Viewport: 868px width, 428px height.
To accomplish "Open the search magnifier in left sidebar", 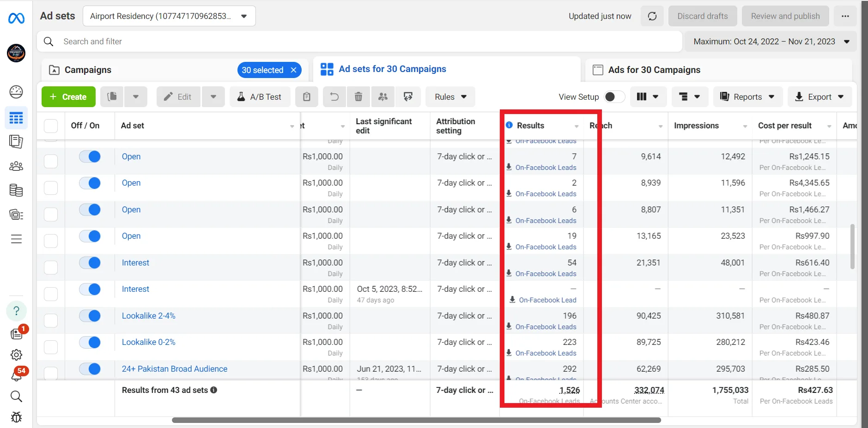I will [x=16, y=396].
